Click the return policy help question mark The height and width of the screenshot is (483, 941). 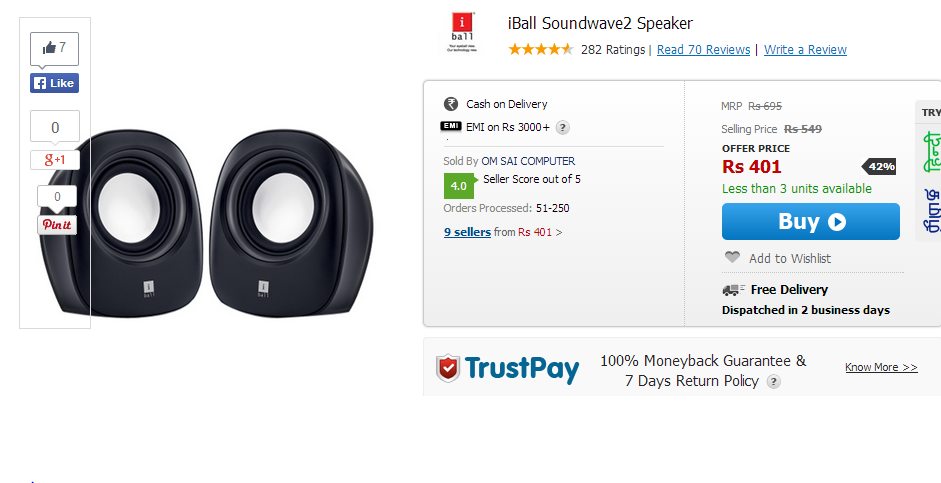pyautogui.click(x=773, y=381)
